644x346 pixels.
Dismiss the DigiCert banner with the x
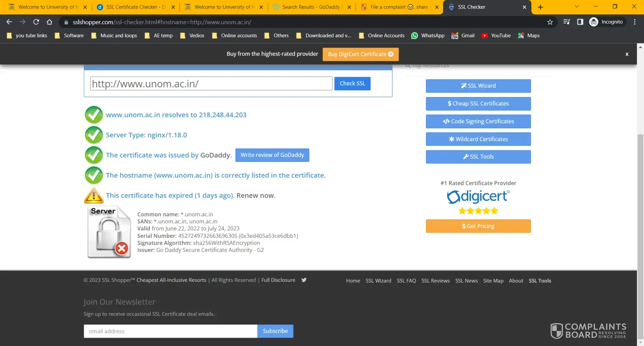[x=626, y=54]
